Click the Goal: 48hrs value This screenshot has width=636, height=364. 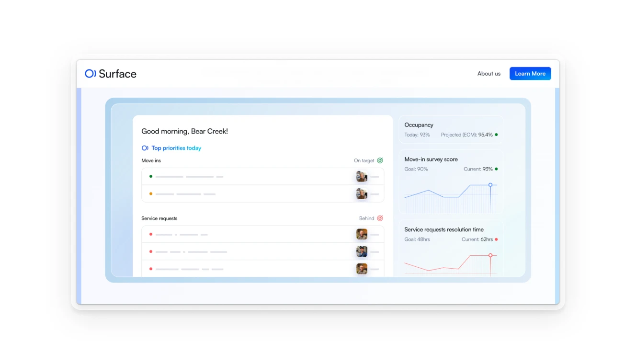[x=417, y=239]
